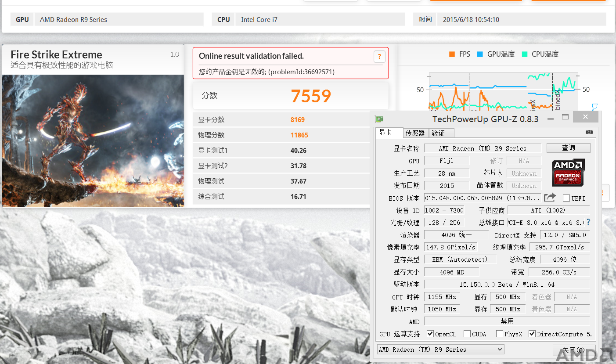This screenshot has width=616, height=364.
Task: Click the 物理测试 result 37.67
Action: pyautogui.click(x=299, y=181)
